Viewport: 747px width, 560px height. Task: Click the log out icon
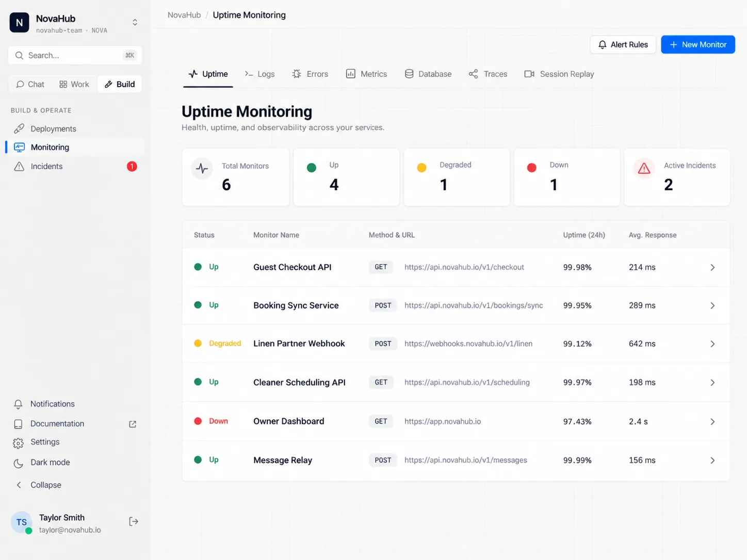[134, 521]
